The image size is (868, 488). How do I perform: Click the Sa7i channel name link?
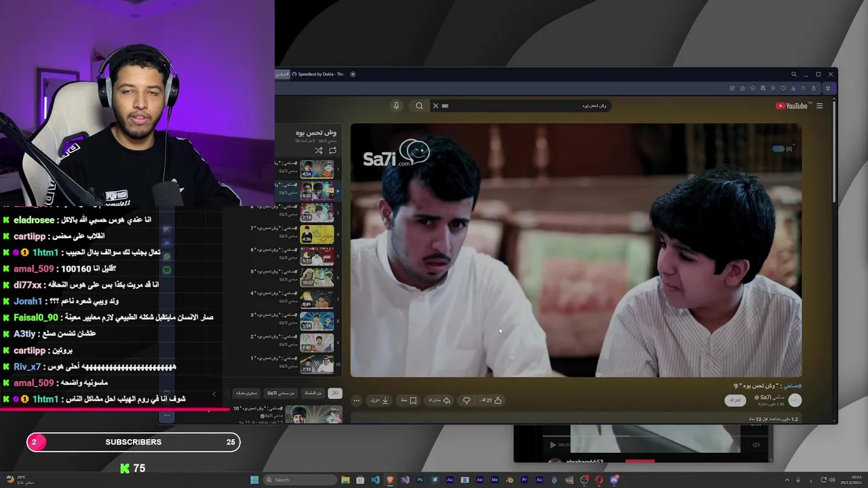(771, 397)
